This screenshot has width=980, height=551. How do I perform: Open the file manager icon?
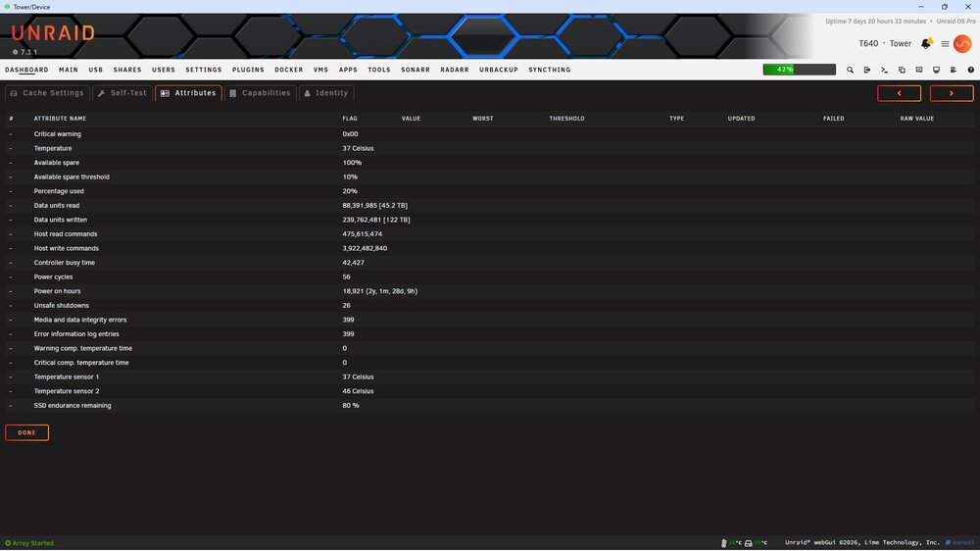[902, 70]
